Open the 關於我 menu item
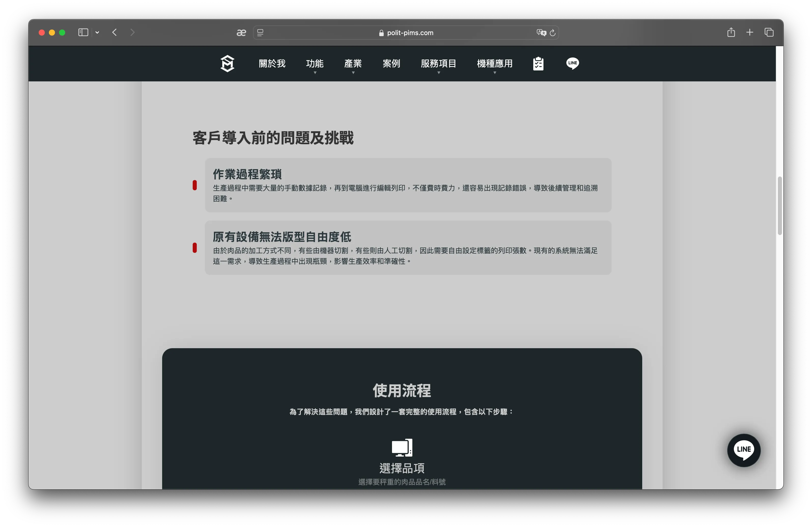Screen dimensions: 812x527 [x=272, y=63]
